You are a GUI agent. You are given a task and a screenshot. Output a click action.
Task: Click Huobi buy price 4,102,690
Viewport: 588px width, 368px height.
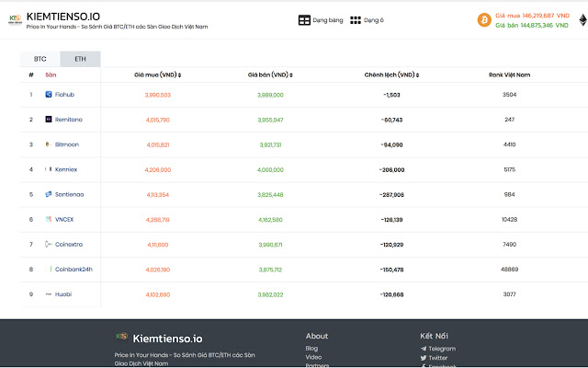(x=158, y=294)
